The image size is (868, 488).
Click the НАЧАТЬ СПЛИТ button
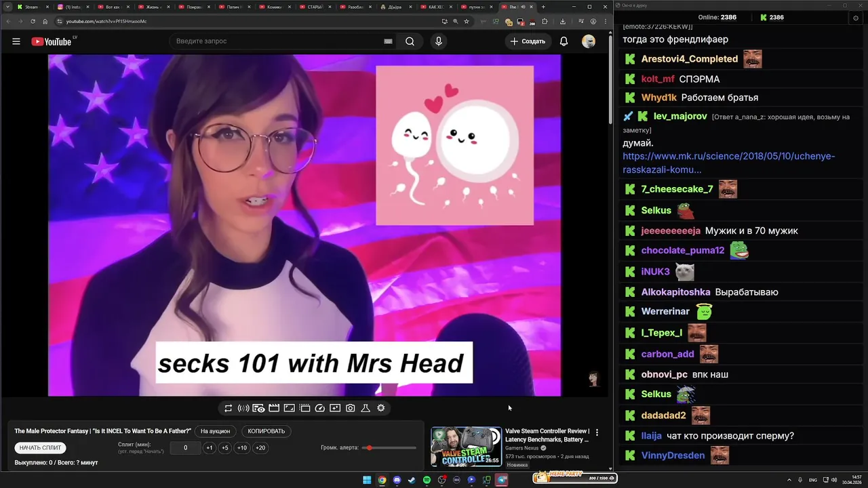(x=40, y=448)
